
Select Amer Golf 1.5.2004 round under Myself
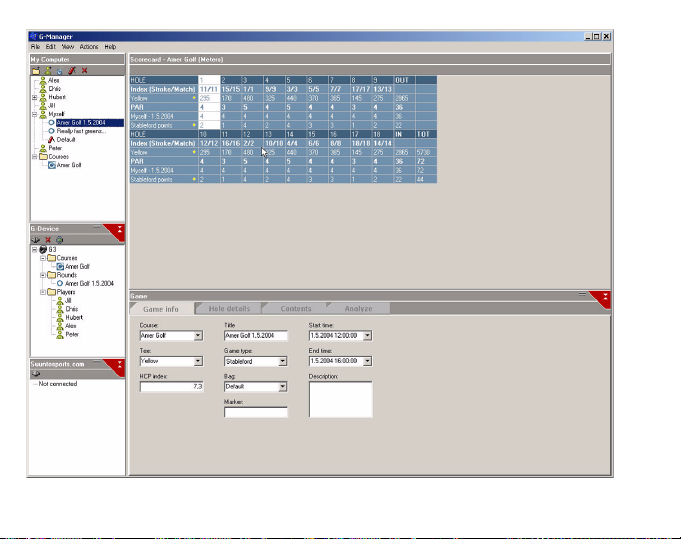click(x=81, y=123)
